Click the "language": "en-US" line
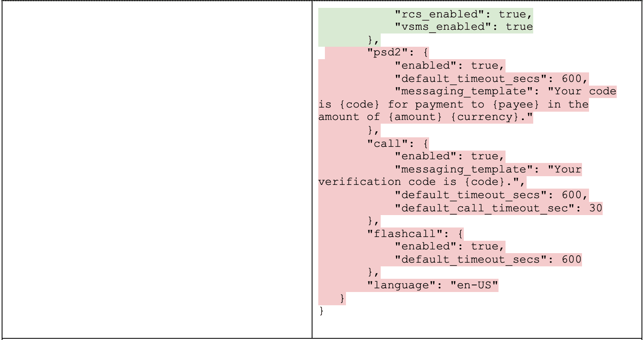The width and height of the screenshot is (644, 340). pyautogui.click(x=432, y=285)
